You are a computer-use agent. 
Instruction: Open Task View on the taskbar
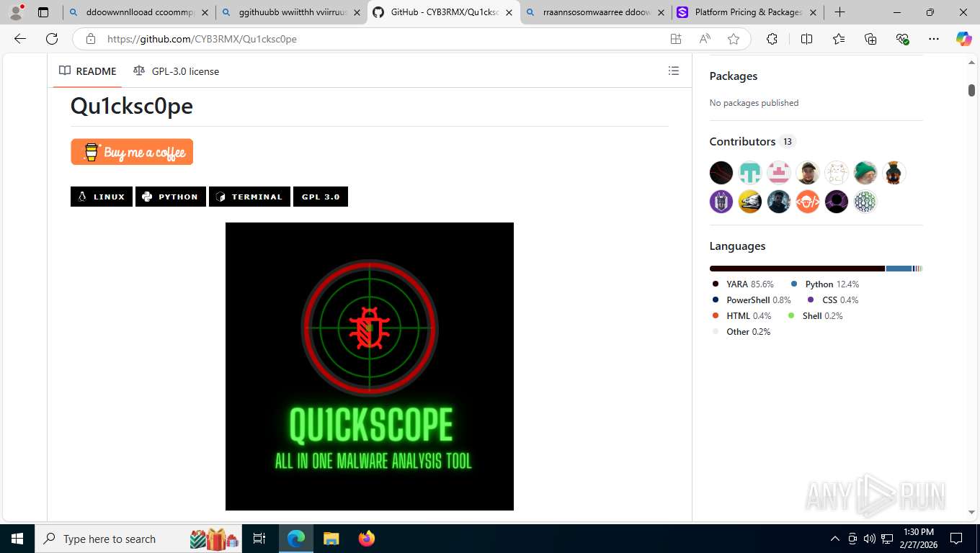[x=259, y=539]
